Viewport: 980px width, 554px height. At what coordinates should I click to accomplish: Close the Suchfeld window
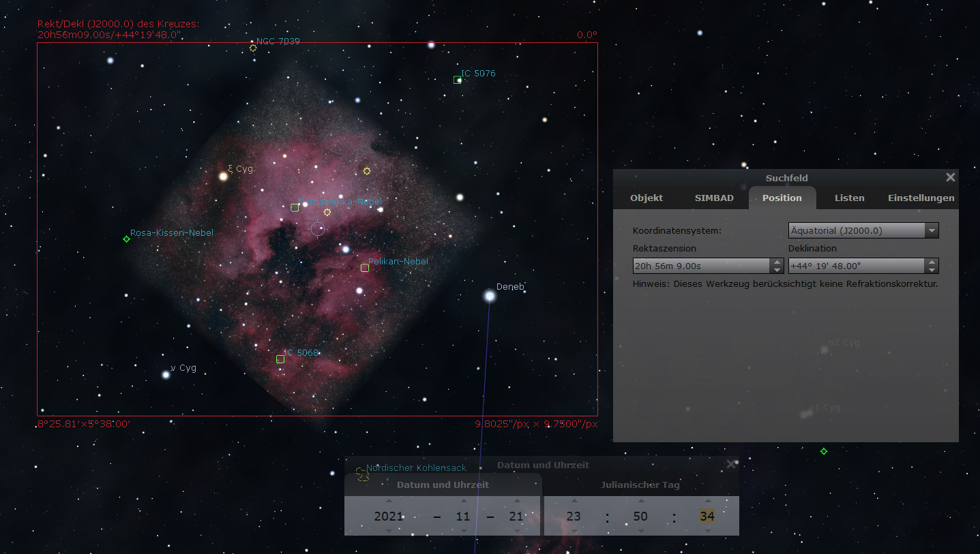tap(950, 177)
